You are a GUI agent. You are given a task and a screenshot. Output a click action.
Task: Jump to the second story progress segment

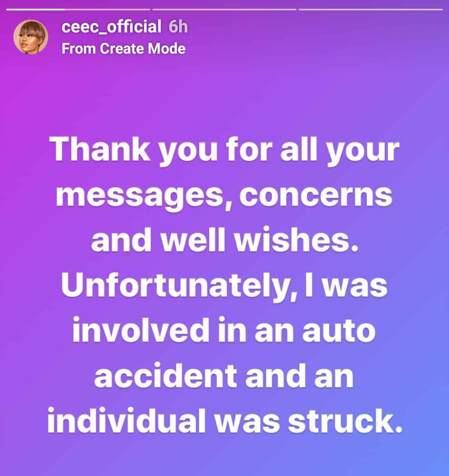[224, 9]
